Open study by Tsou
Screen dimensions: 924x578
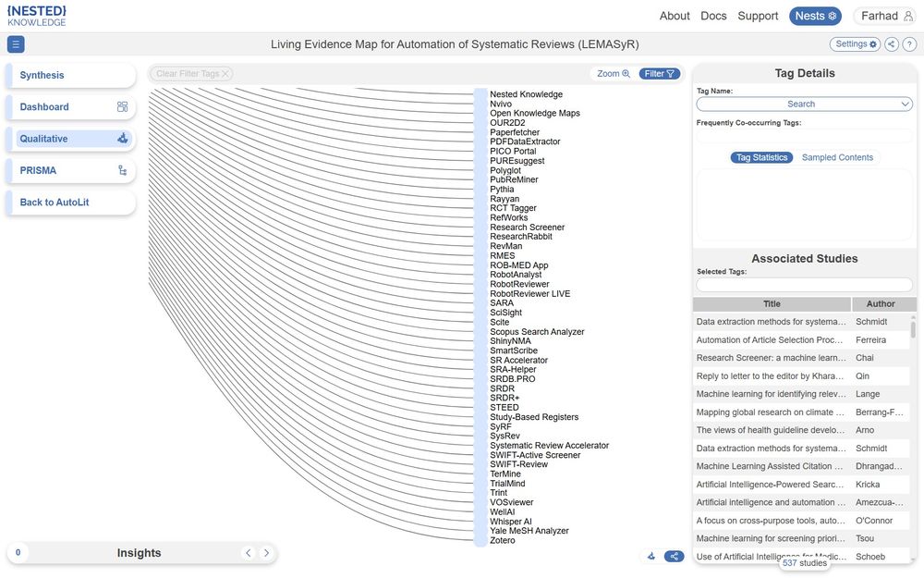tap(801, 538)
